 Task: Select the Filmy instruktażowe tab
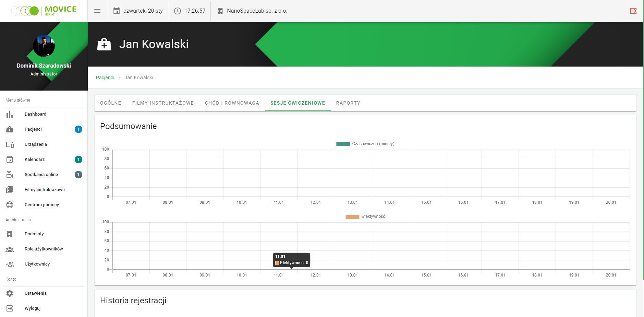[163, 103]
